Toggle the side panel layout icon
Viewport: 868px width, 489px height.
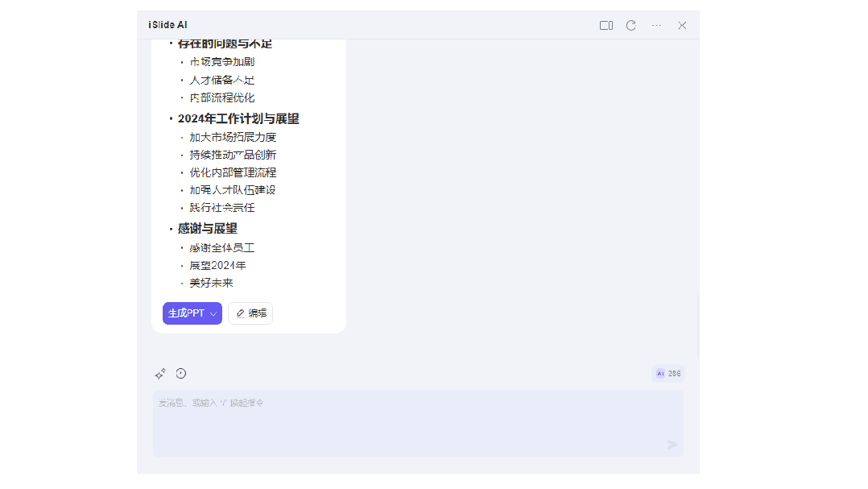pyautogui.click(x=606, y=26)
